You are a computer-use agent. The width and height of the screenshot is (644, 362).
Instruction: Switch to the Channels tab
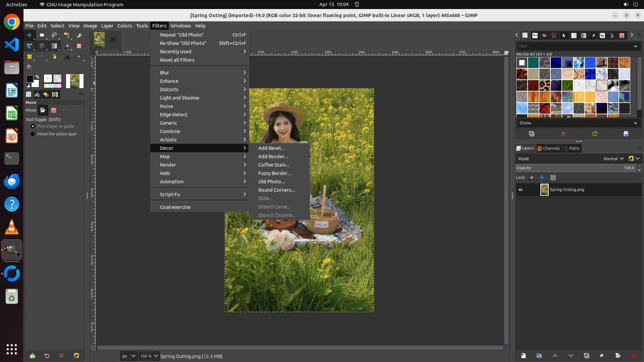(548, 148)
